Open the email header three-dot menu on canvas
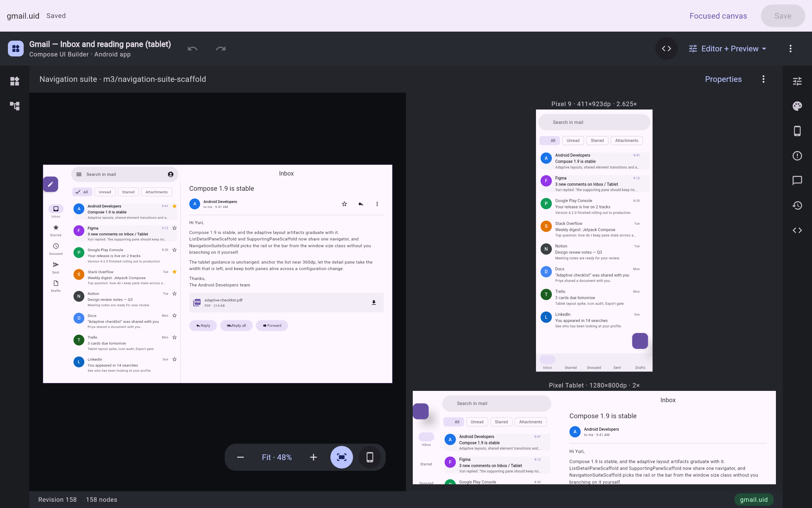The image size is (812, 508). tap(377, 204)
